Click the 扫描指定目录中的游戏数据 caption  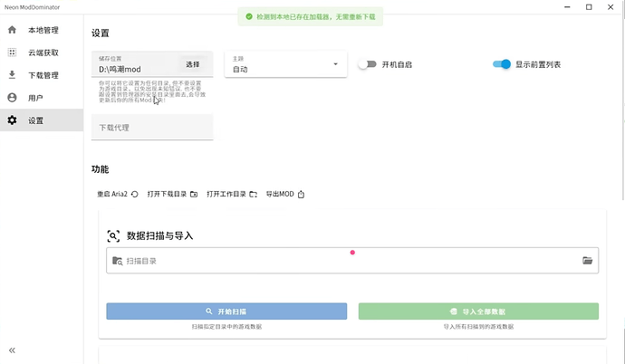point(226,327)
